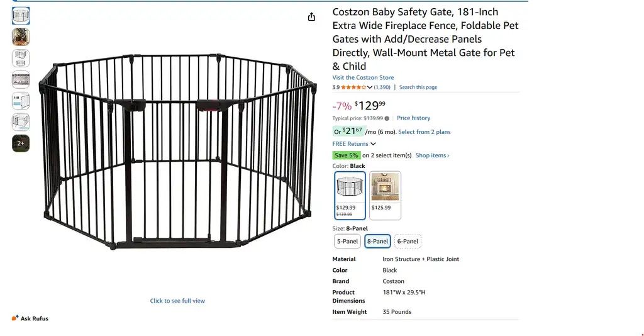Choose the 6-Panel size option

click(x=408, y=241)
